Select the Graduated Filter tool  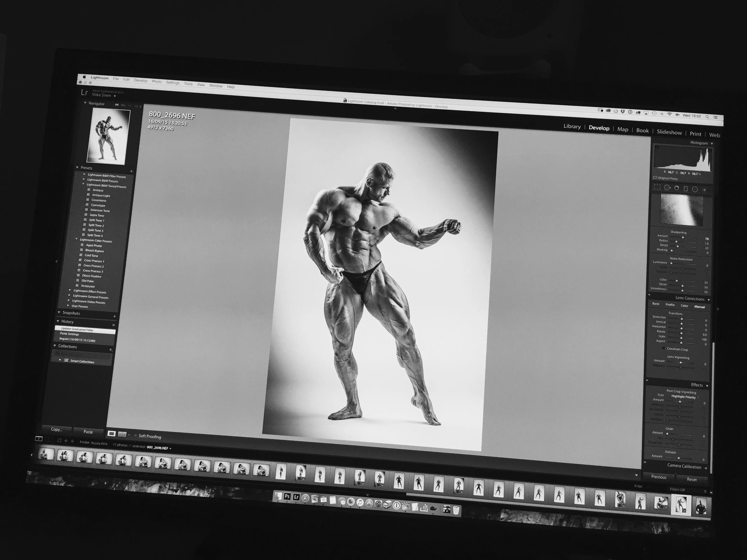(x=685, y=189)
